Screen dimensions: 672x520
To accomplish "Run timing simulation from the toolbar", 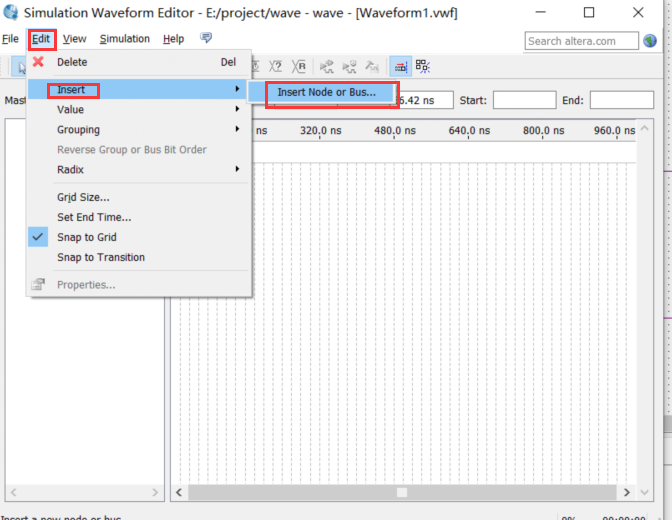I will pos(349,66).
